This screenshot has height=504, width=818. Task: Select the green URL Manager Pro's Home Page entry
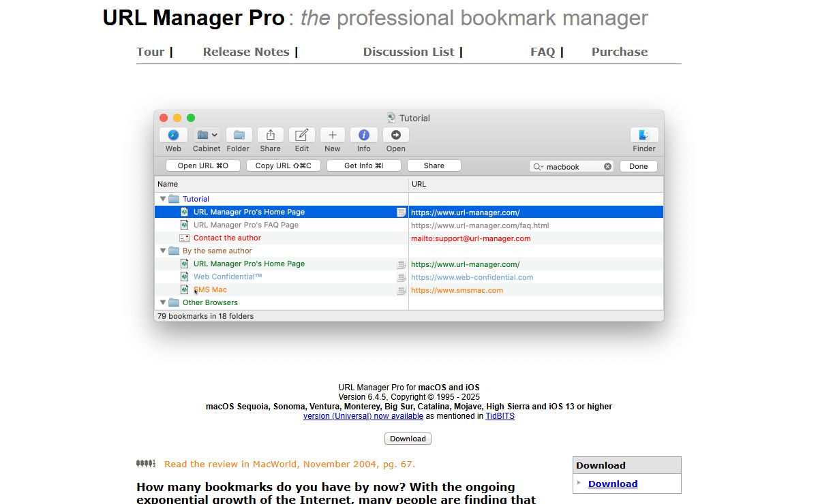pyautogui.click(x=249, y=264)
